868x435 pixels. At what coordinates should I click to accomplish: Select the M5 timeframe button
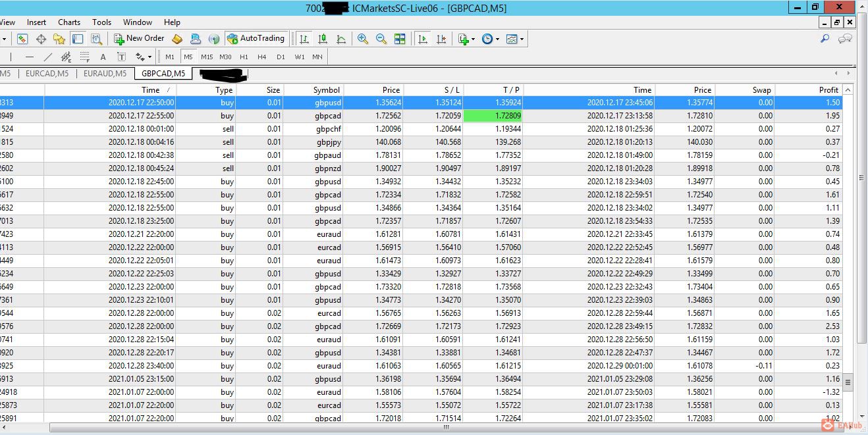(188, 57)
